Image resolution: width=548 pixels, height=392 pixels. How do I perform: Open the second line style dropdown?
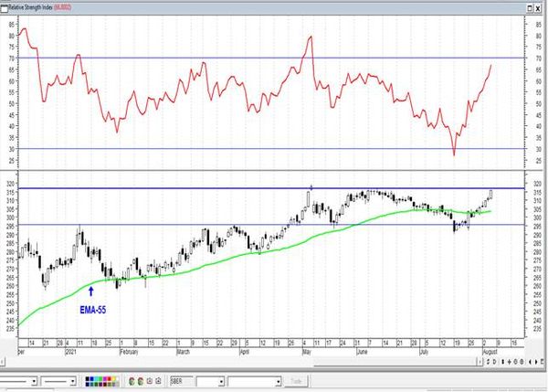[x=73, y=381]
